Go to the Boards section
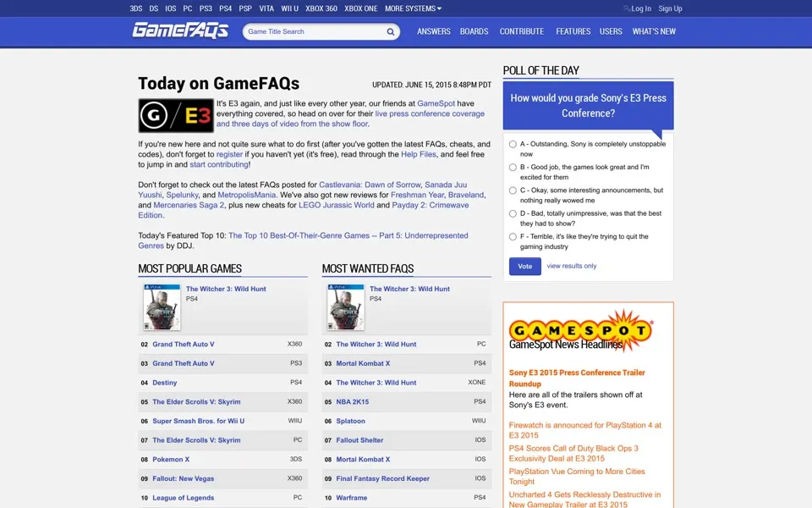Viewport: 812px width, 508px height. point(474,31)
